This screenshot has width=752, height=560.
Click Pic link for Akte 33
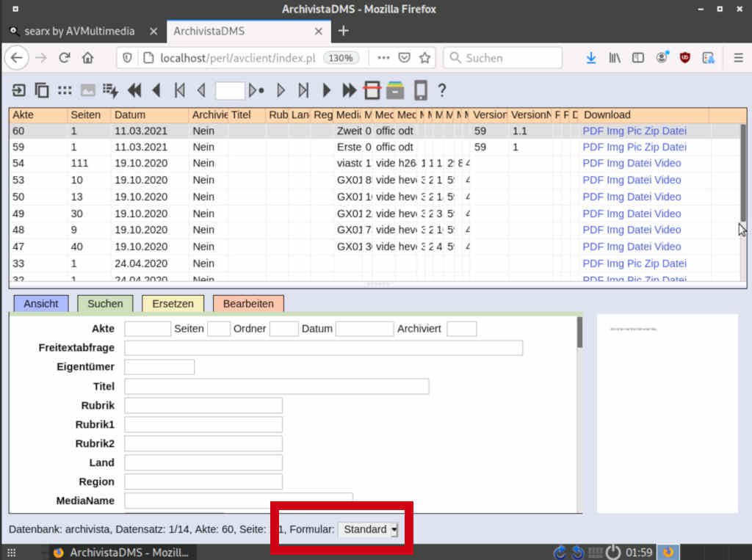(634, 263)
